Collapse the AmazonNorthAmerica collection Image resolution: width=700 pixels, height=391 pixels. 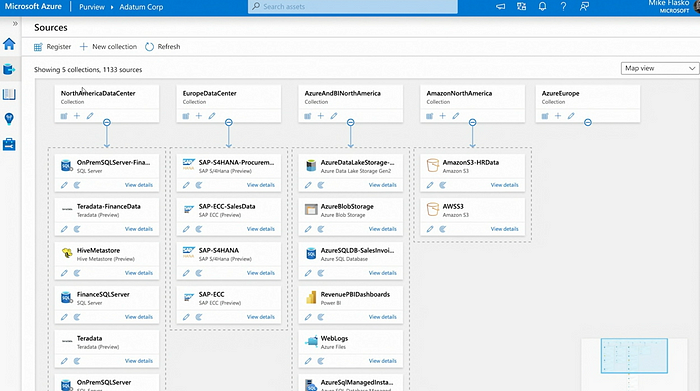[472, 122]
